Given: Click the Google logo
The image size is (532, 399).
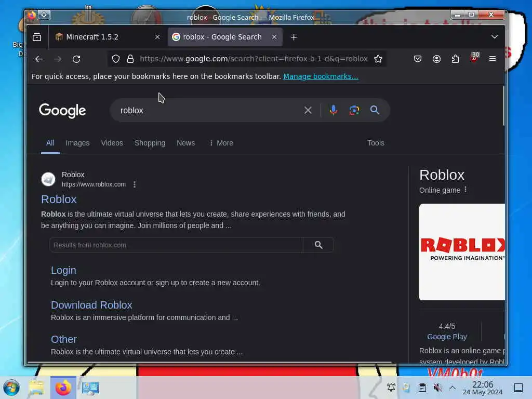Looking at the screenshot, I should pos(62,111).
